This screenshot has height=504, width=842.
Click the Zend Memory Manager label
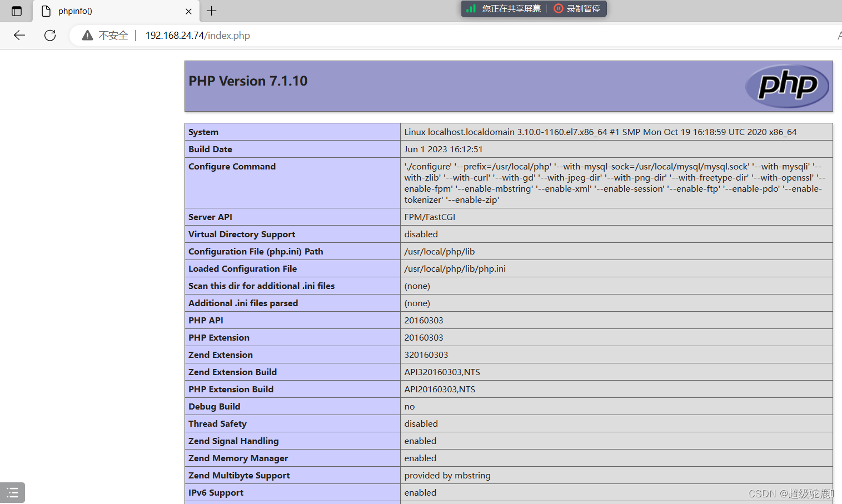point(238,458)
